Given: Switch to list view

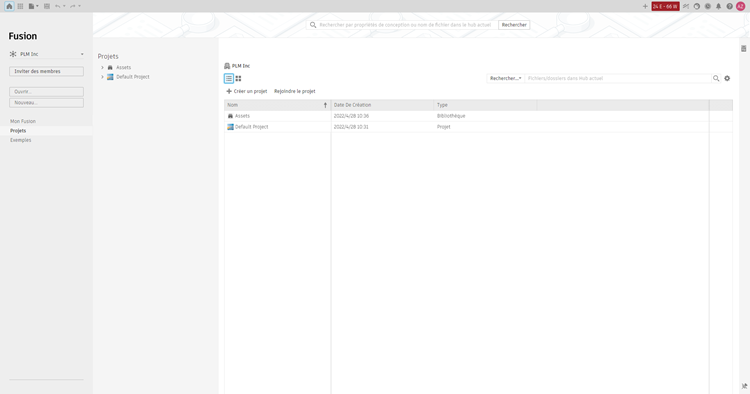Looking at the screenshot, I should click(229, 78).
